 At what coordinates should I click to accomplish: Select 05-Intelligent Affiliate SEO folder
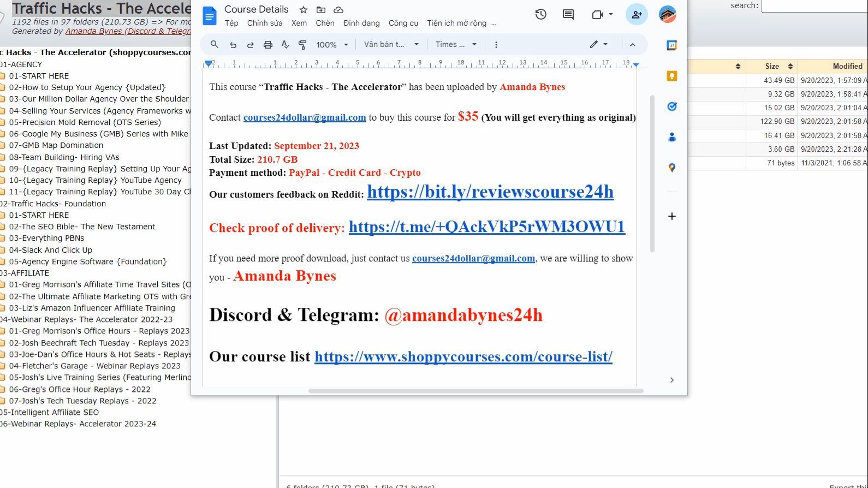(x=49, y=412)
